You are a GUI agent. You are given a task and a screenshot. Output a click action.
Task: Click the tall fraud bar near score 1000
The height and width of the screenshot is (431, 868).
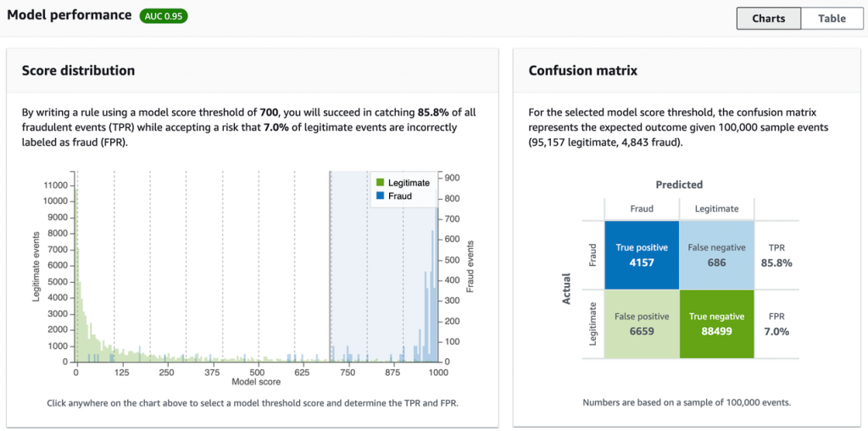tap(437, 285)
